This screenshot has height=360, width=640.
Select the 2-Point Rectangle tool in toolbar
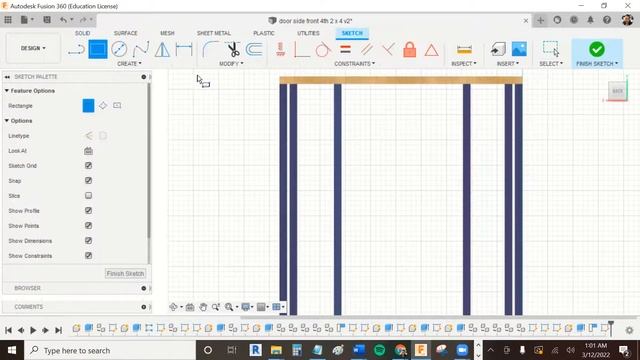point(98,49)
